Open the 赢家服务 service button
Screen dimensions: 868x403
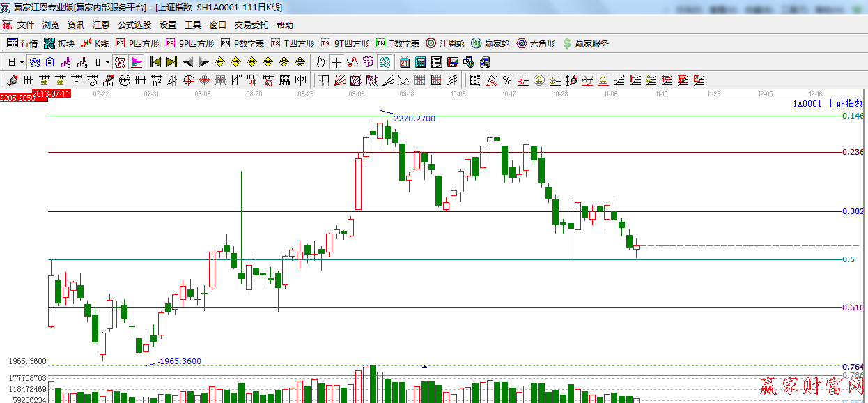click(586, 43)
